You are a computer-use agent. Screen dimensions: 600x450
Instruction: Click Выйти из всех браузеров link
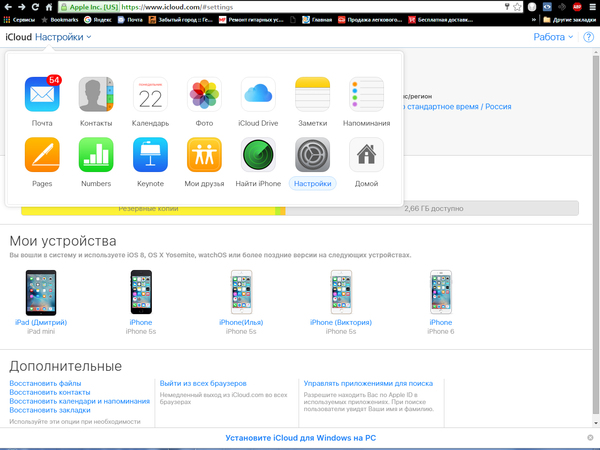click(x=203, y=383)
